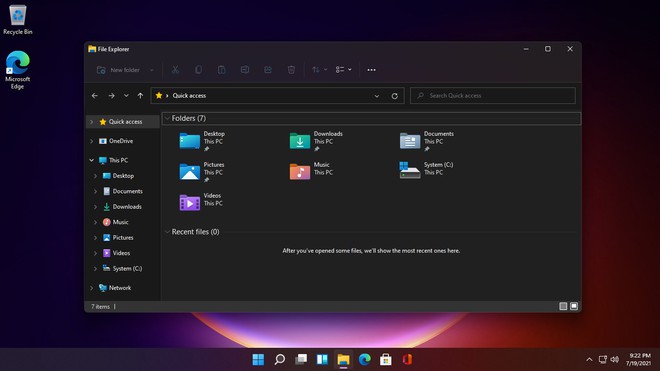The height and width of the screenshot is (371, 660).
Task: Open volume control in system tray
Action: point(615,360)
